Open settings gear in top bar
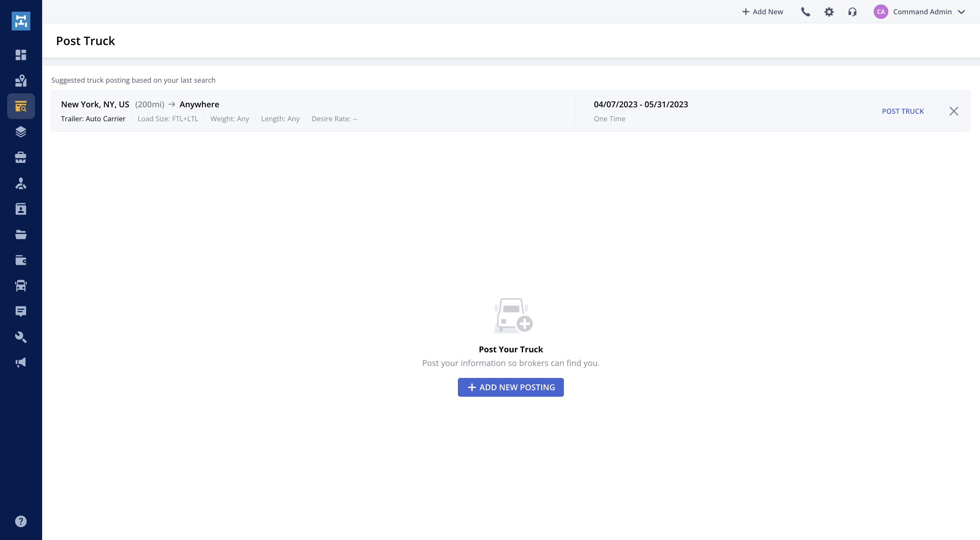Image resolution: width=980 pixels, height=540 pixels. [x=829, y=12]
